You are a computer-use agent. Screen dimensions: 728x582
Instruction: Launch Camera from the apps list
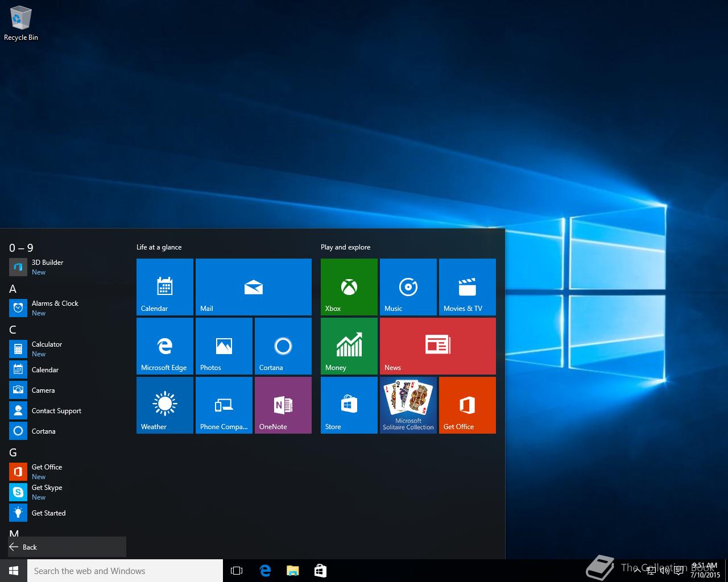point(67,390)
